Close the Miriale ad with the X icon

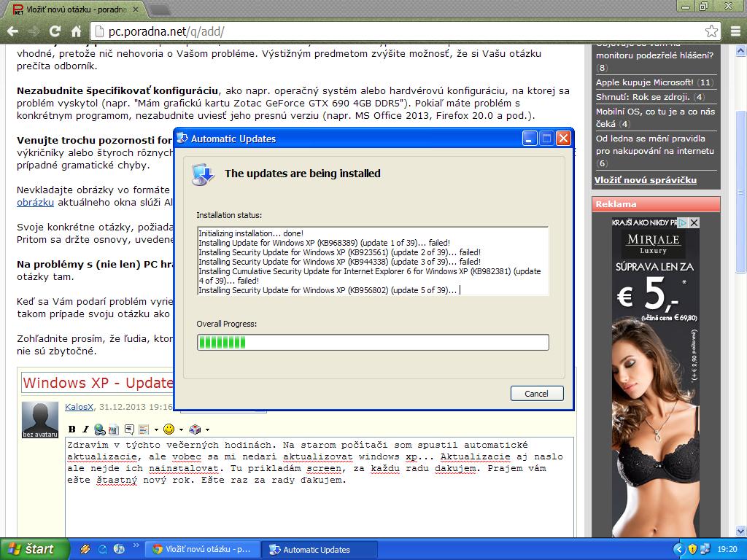pyautogui.click(x=694, y=222)
